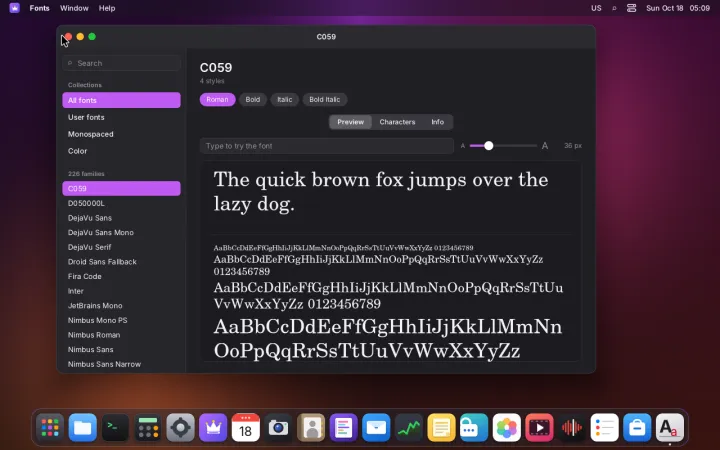Open the Contacts app in the dock

tap(311, 428)
